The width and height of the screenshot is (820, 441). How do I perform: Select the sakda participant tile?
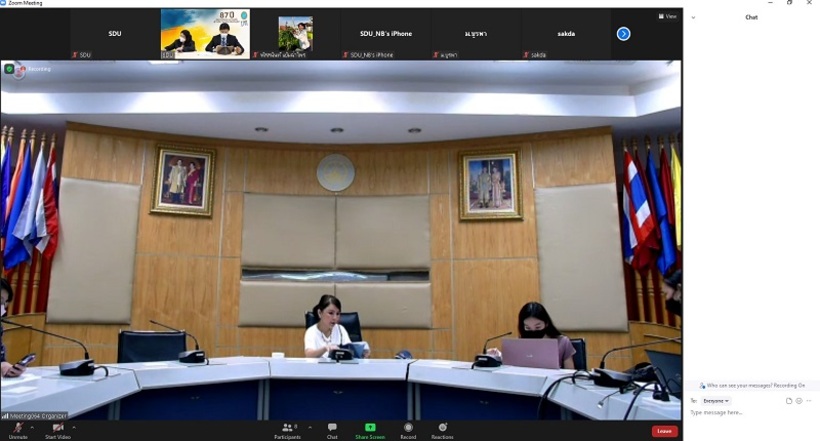coord(566,34)
